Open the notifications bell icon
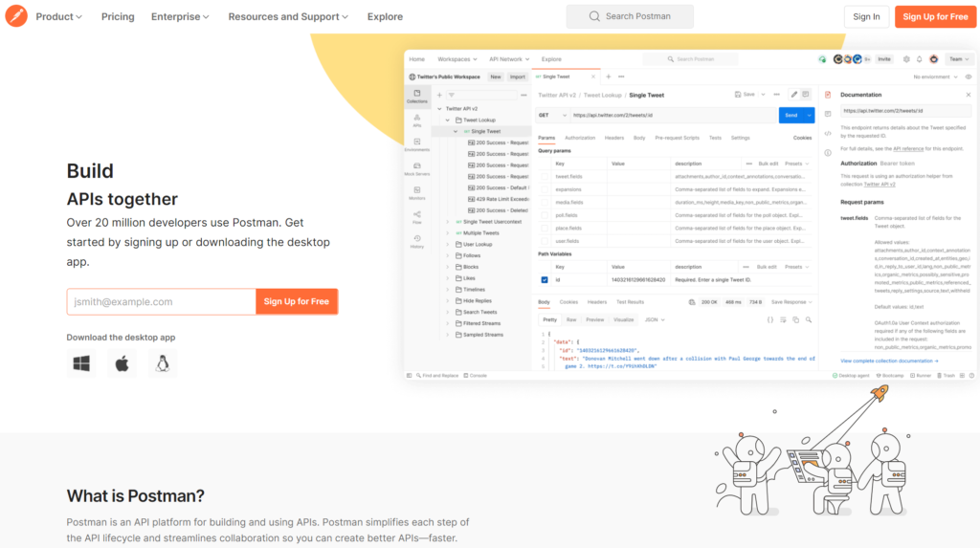This screenshot has height=548, width=980. click(x=920, y=59)
